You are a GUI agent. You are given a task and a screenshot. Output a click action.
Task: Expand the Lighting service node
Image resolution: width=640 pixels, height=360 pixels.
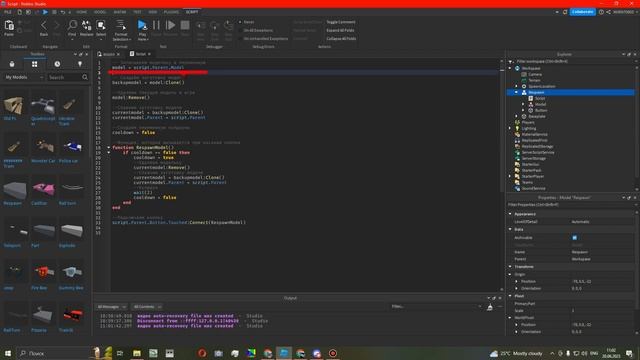pyautogui.click(x=510, y=128)
